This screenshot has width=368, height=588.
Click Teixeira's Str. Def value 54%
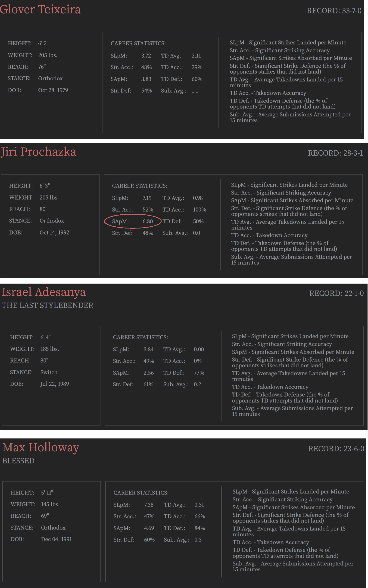[x=147, y=91]
